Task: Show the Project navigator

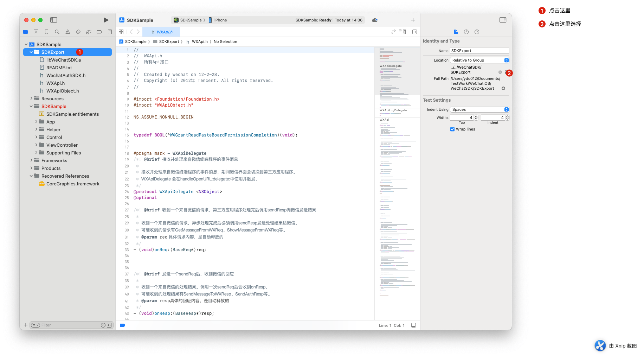Action: [25, 32]
